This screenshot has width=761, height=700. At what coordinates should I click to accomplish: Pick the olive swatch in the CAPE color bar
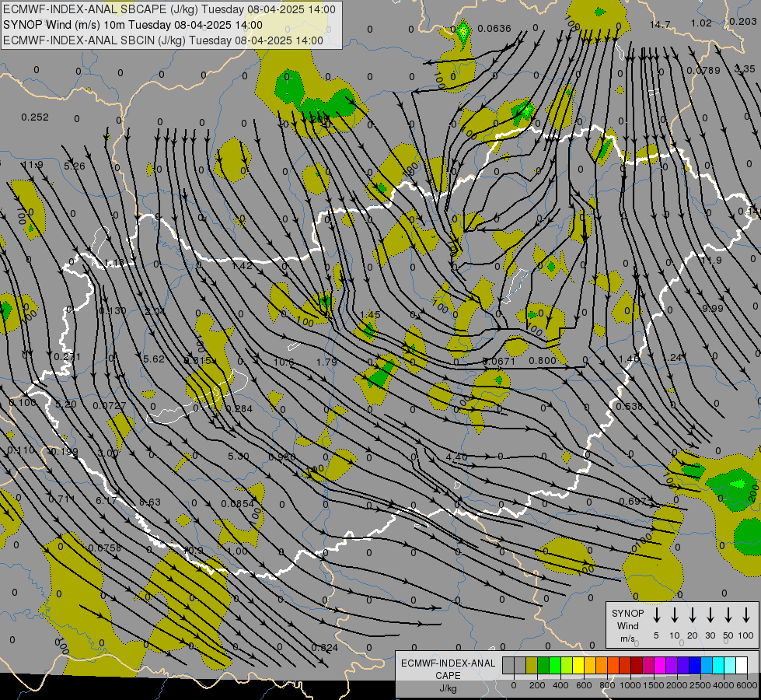pyautogui.click(x=532, y=665)
